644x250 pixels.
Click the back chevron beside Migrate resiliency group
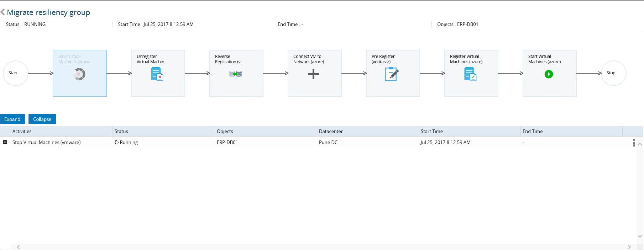pos(3,12)
